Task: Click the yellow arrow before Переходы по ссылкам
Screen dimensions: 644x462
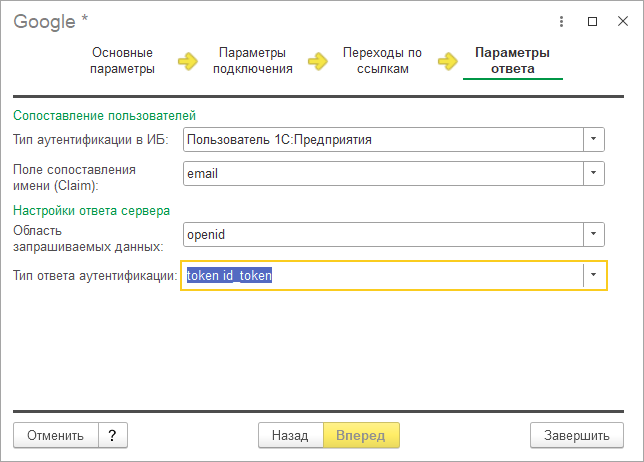Action: point(318,62)
